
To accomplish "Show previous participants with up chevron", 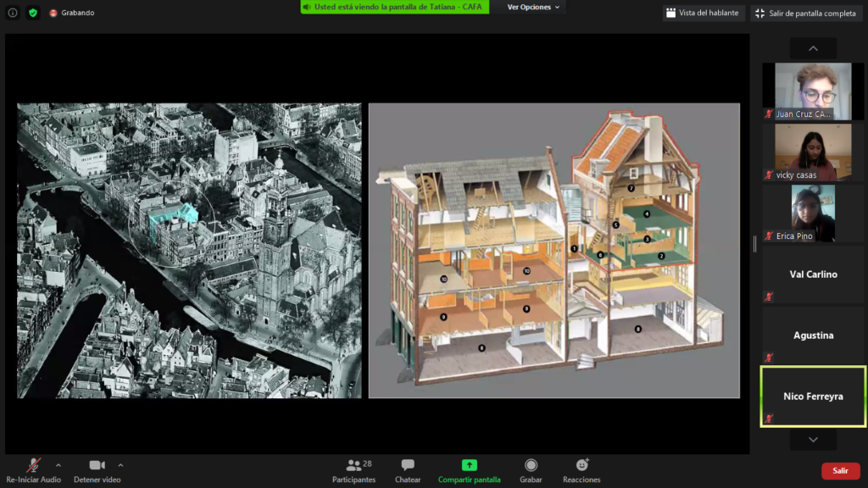I will click(813, 48).
